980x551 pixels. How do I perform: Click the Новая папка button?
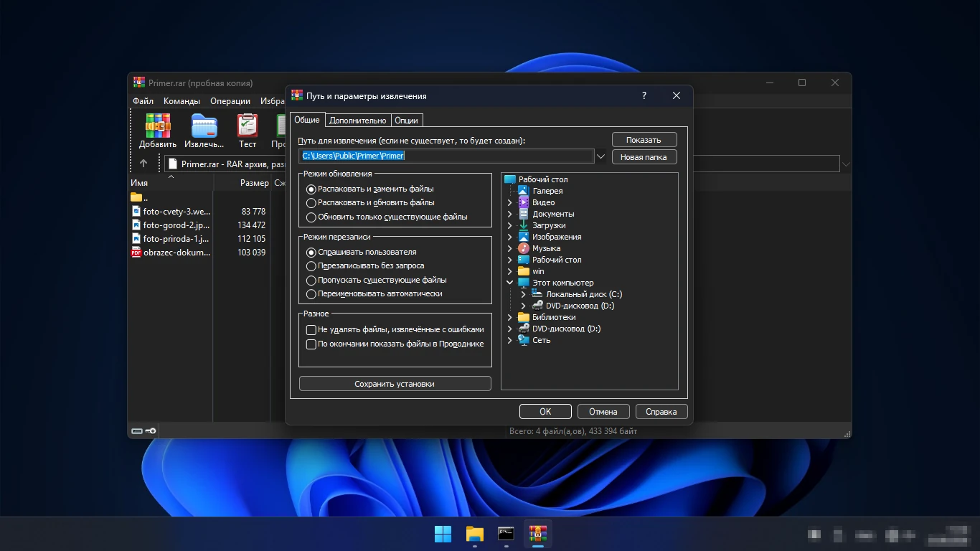click(x=644, y=157)
